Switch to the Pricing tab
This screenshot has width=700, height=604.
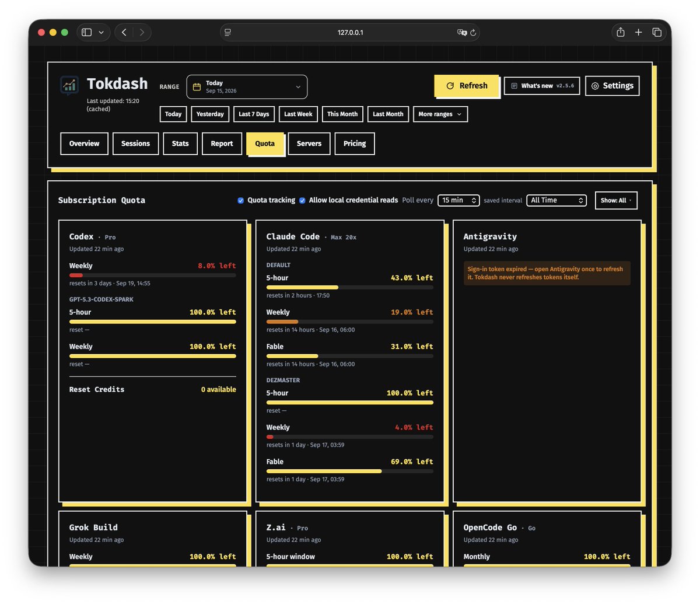coord(355,144)
